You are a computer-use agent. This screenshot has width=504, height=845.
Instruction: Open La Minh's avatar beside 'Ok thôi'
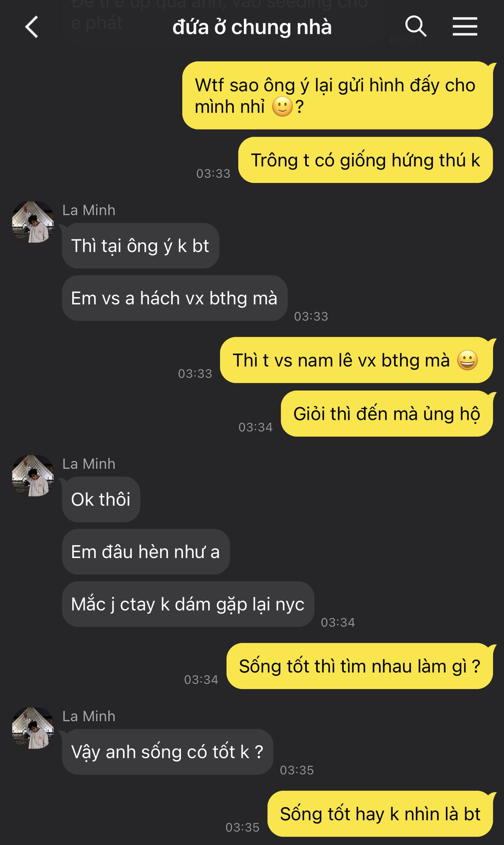[x=33, y=475]
